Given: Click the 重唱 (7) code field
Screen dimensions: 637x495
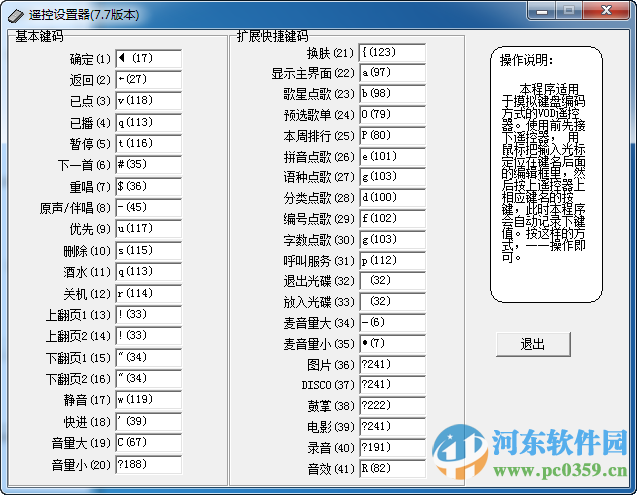Looking at the screenshot, I should (149, 187).
